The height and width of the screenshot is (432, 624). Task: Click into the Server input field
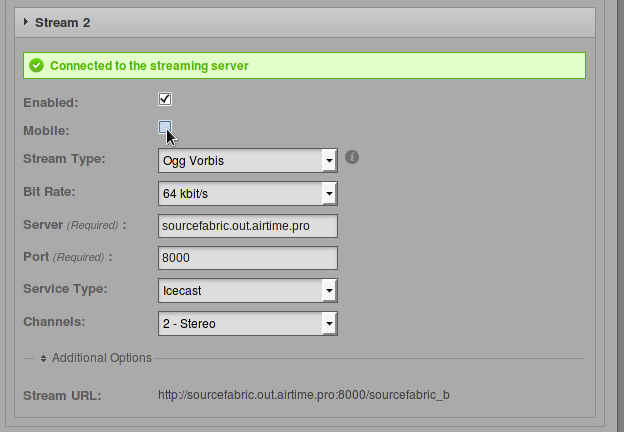point(248,226)
